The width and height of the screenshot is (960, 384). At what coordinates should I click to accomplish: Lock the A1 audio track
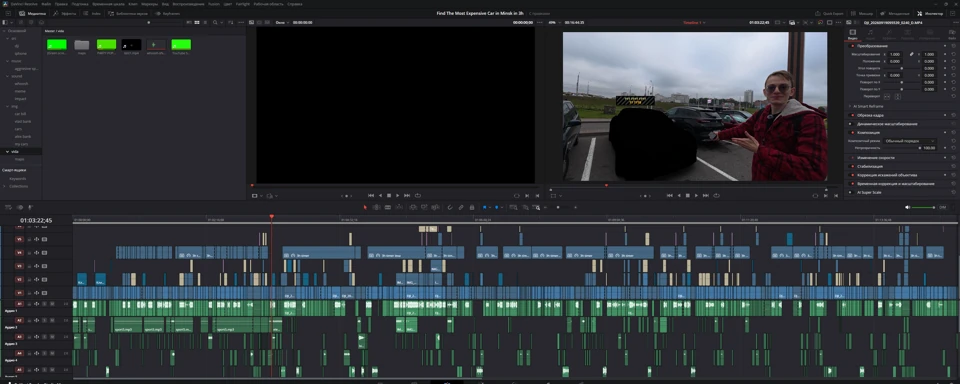click(29, 304)
